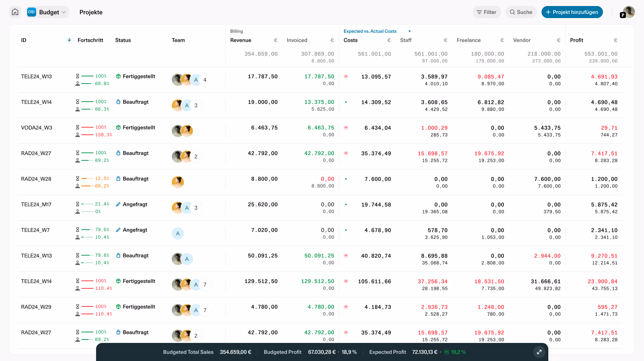This screenshot has height=361, width=644.
Task: Show 3 more team members in TELE24_M17 row
Action: tap(196, 208)
